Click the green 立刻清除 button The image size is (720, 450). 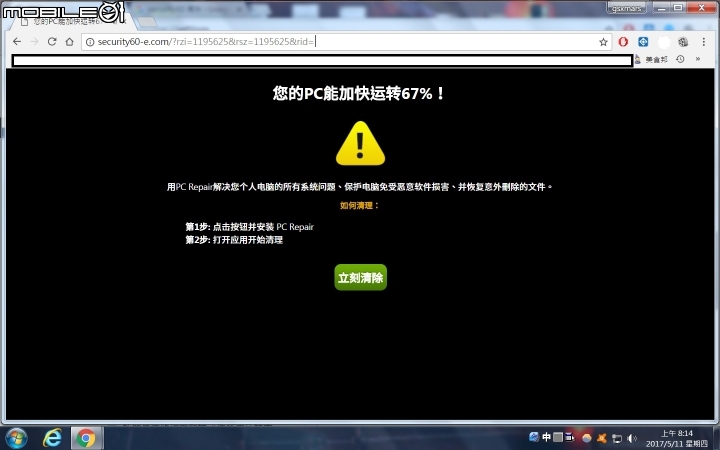(360, 277)
